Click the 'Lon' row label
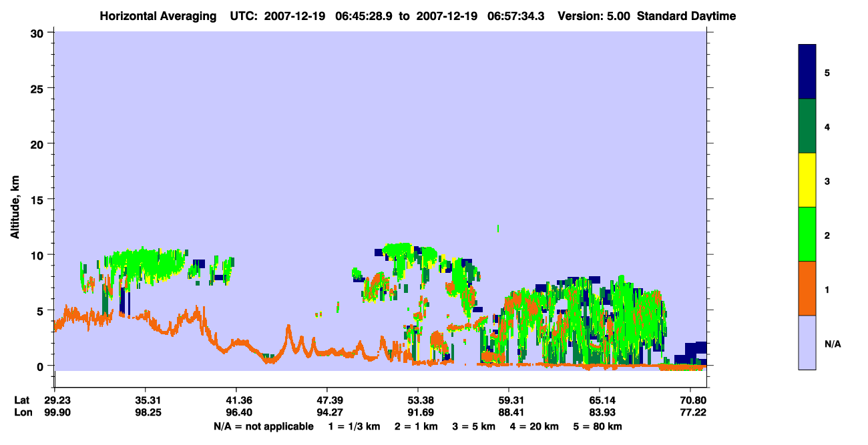 (x=22, y=412)
